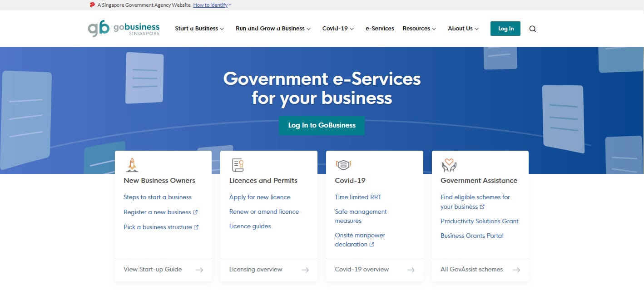Click external-link icon after Find eligible schemes
Screen dimensions: 644x300
[x=482, y=207]
